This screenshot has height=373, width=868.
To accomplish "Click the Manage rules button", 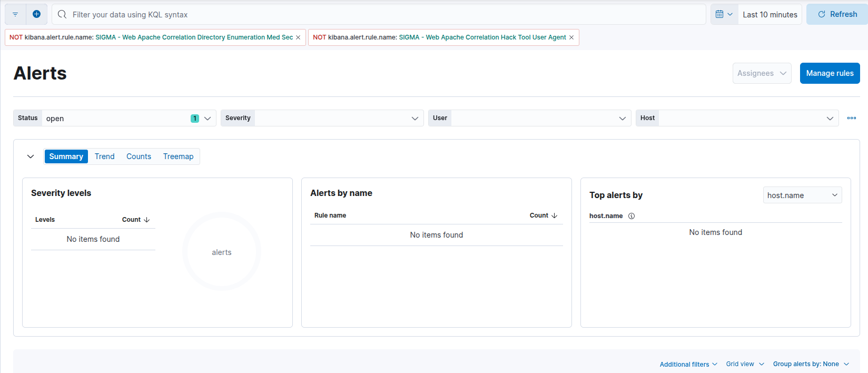I will (829, 73).
